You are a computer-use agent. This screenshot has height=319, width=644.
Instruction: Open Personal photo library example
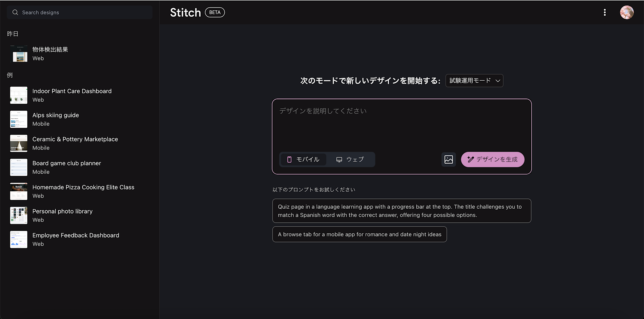(80, 215)
